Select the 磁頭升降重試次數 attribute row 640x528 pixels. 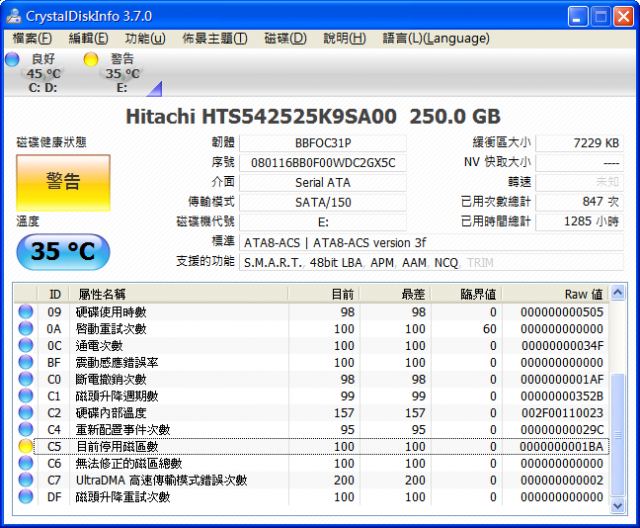click(x=311, y=497)
